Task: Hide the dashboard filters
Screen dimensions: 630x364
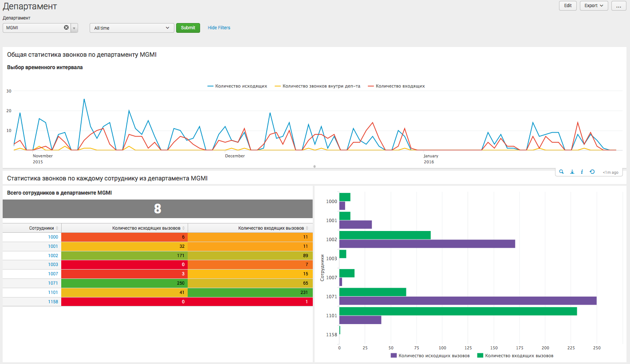Action: 219,27
